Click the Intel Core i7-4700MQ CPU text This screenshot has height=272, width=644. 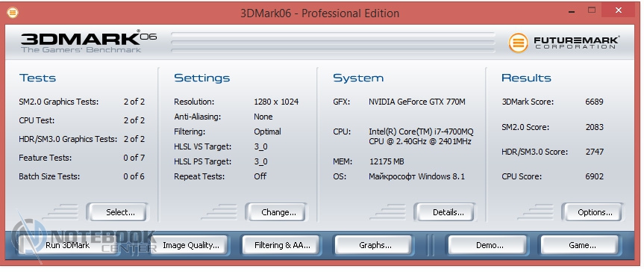(421, 137)
